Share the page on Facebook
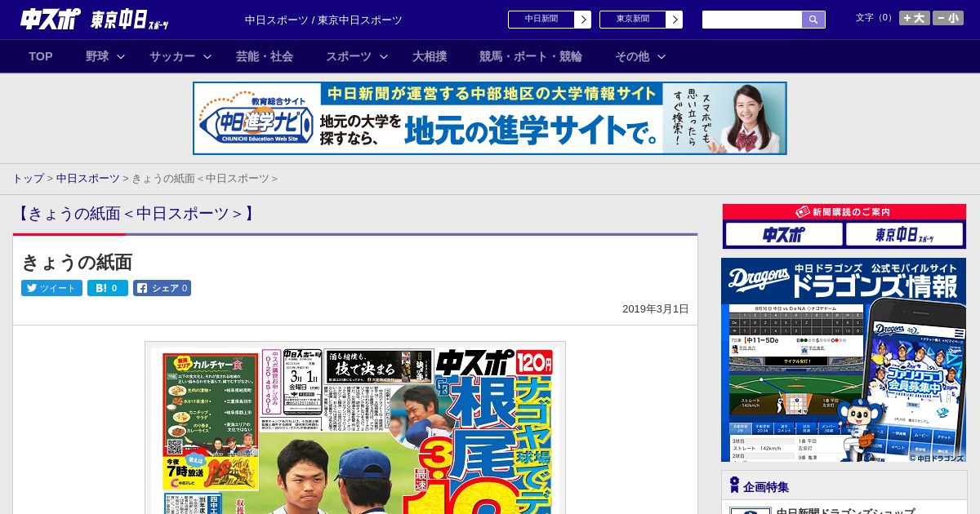This screenshot has width=980, height=514. click(x=163, y=288)
